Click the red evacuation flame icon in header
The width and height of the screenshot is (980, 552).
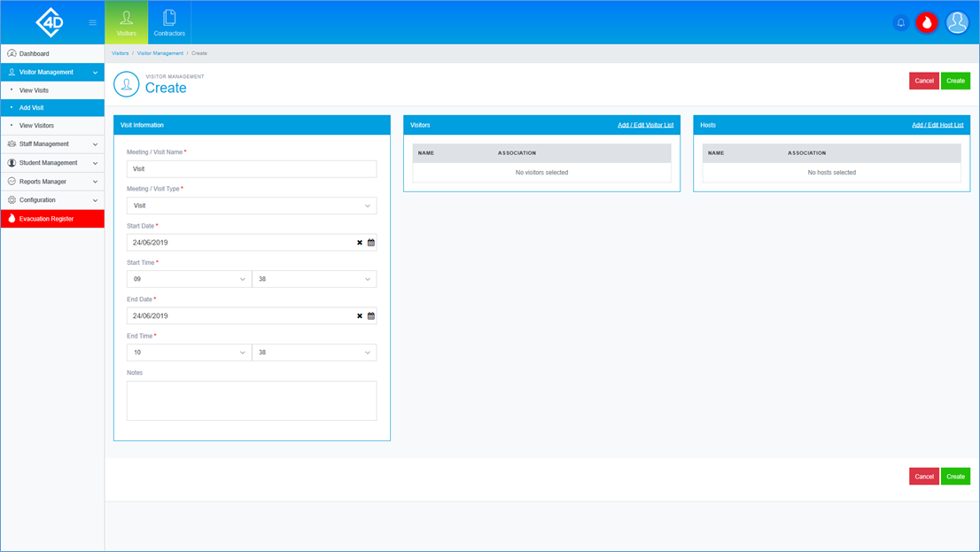click(x=927, y=22)
